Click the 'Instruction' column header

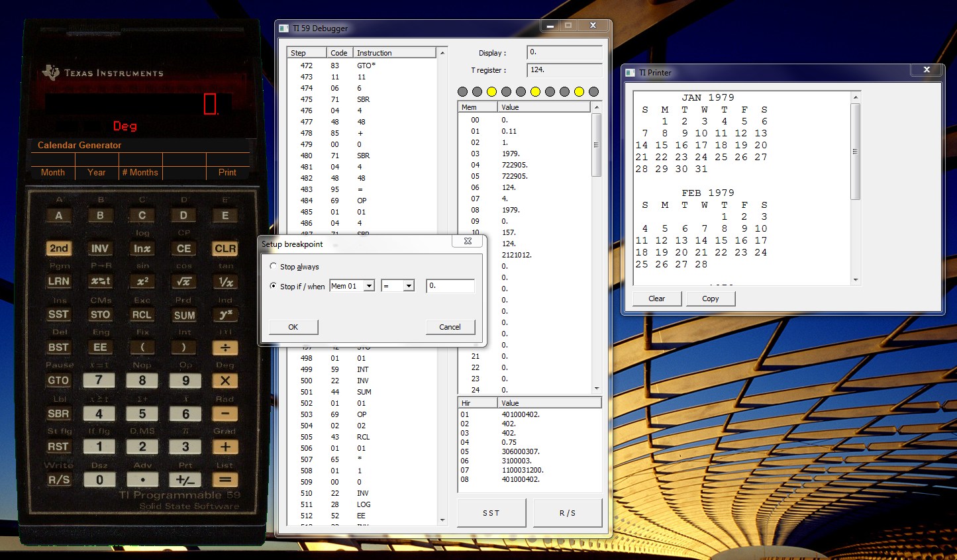pos(395,52)
